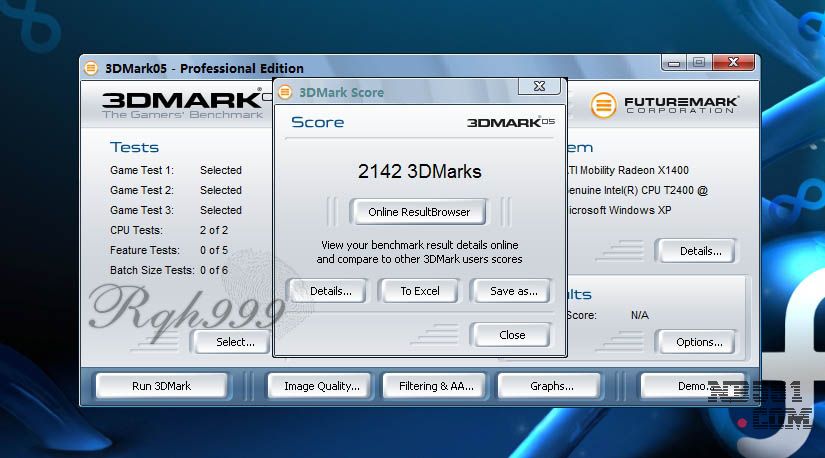Open the Select... tests button
Screen dimensions: 825x458
point(235,342)
